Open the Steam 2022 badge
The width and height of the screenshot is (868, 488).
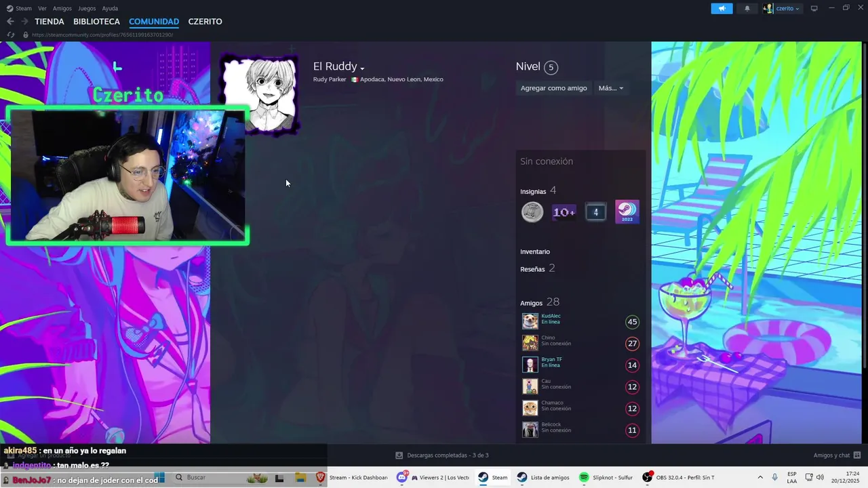click(627, 212)
